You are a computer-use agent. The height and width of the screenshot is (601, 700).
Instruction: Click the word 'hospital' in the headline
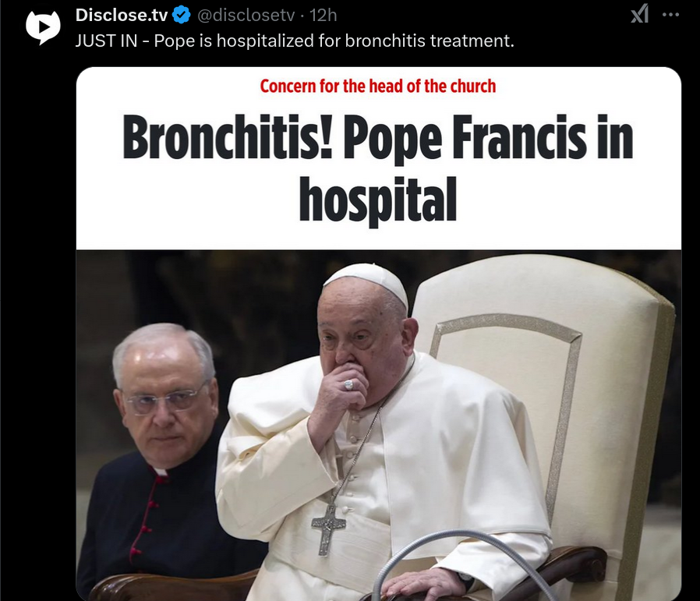378,200
